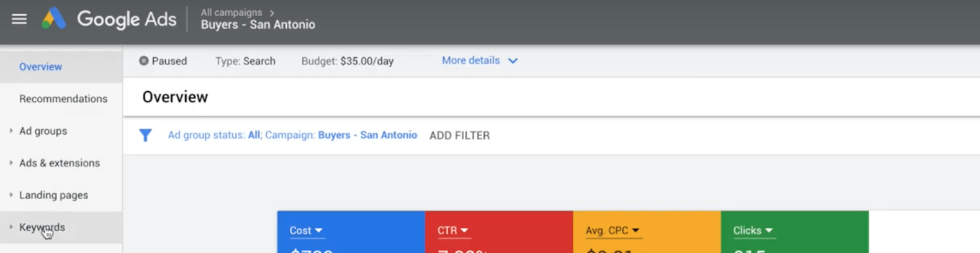Click the Budget: $35.00/day text
This screenshot has width=980, height=253.
347,62
